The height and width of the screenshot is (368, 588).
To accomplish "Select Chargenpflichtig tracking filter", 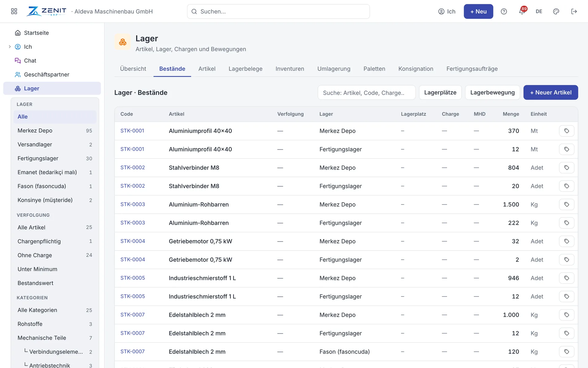I will [x=55, y=241].
